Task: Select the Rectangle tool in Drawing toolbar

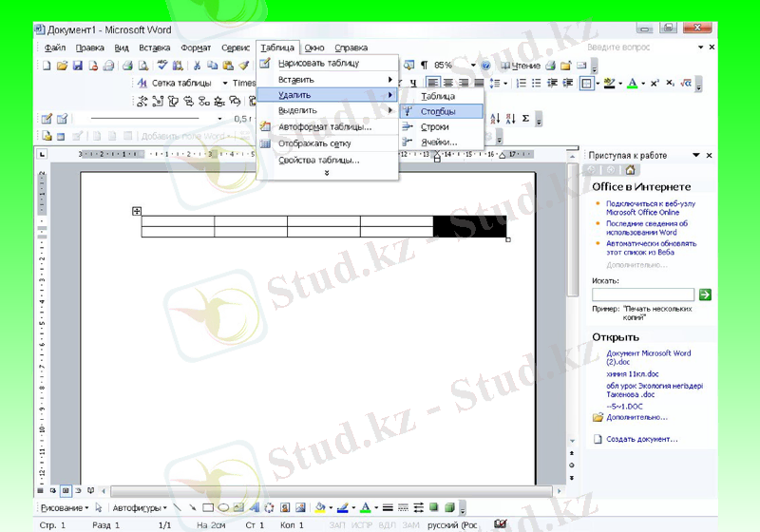Action: 207,507
